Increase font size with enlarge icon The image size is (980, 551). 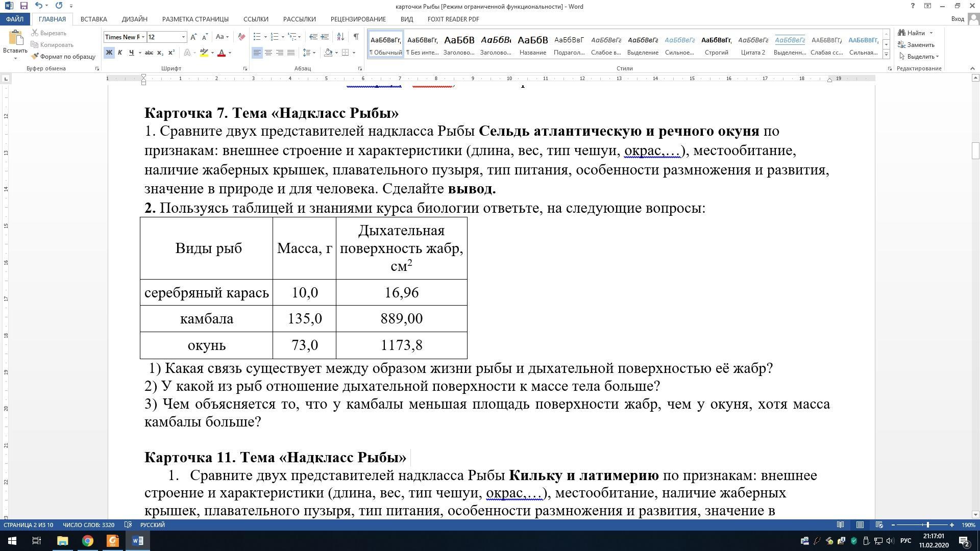click(193, 37)
